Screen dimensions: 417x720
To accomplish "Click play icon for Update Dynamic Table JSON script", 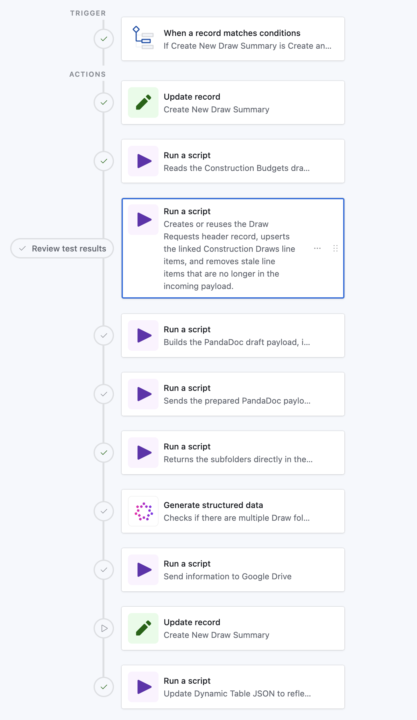I will point(143,687).
